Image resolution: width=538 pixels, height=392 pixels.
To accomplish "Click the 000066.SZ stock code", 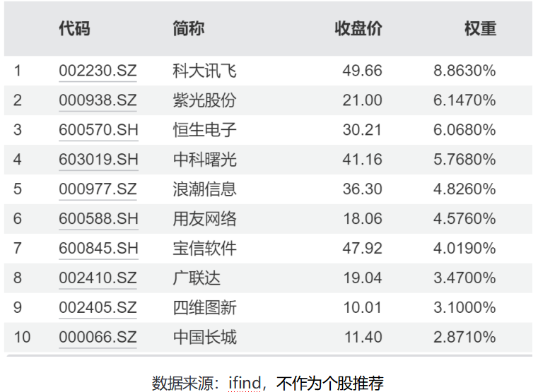I will coord(98,337).
